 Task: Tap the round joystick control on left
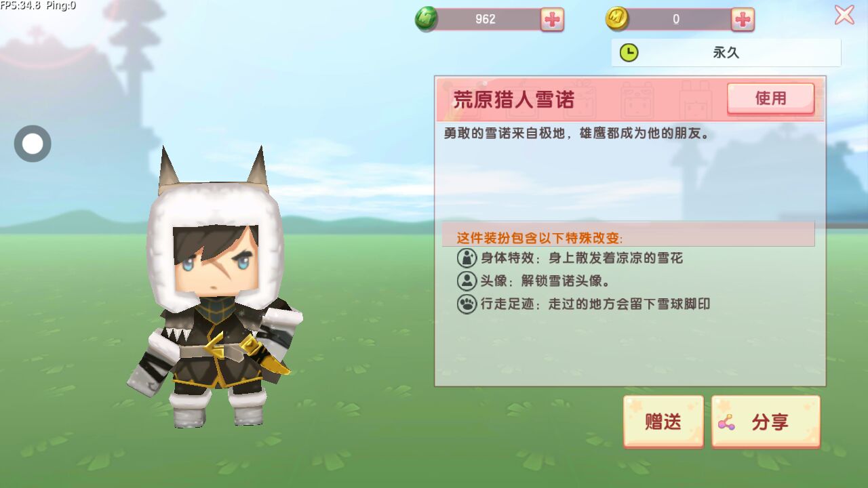(33, 144)
